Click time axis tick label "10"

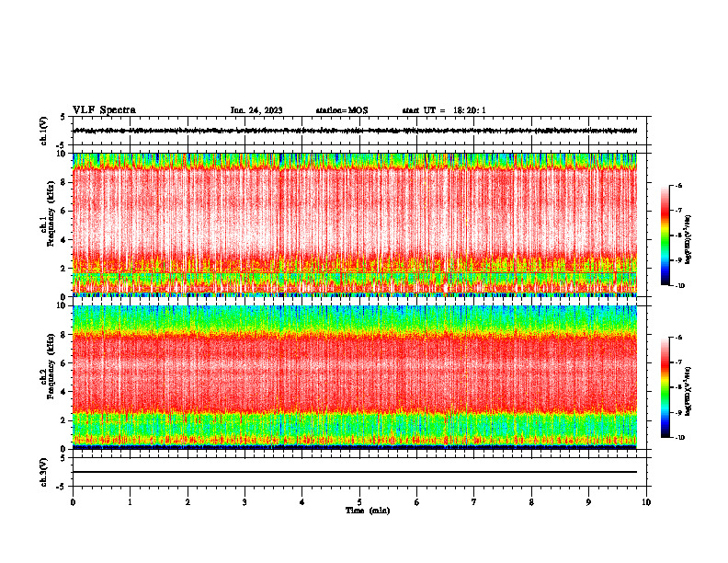(x=646, y=502)
